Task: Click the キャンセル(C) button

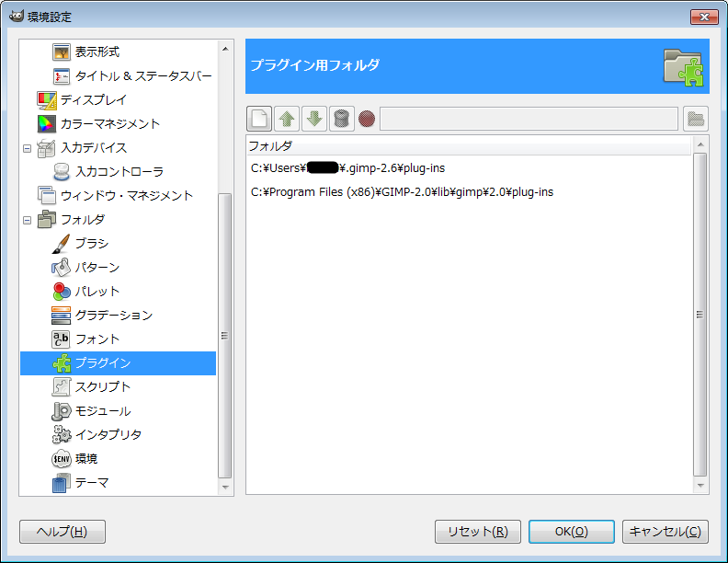Action: 665,532
